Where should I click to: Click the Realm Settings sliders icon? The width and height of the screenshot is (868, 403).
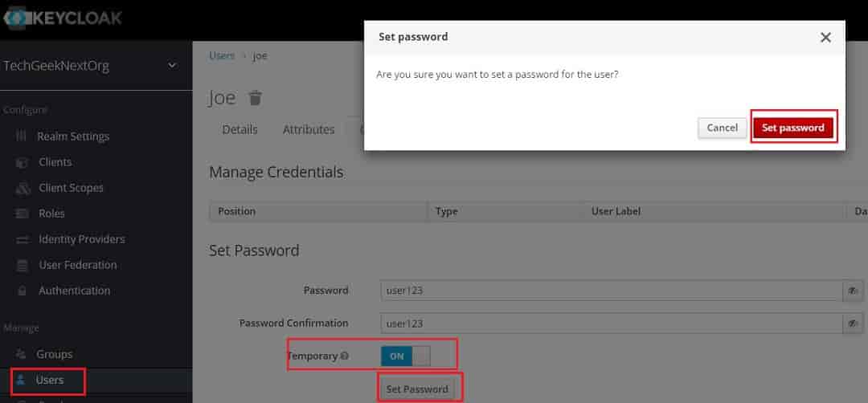[22, 136]
